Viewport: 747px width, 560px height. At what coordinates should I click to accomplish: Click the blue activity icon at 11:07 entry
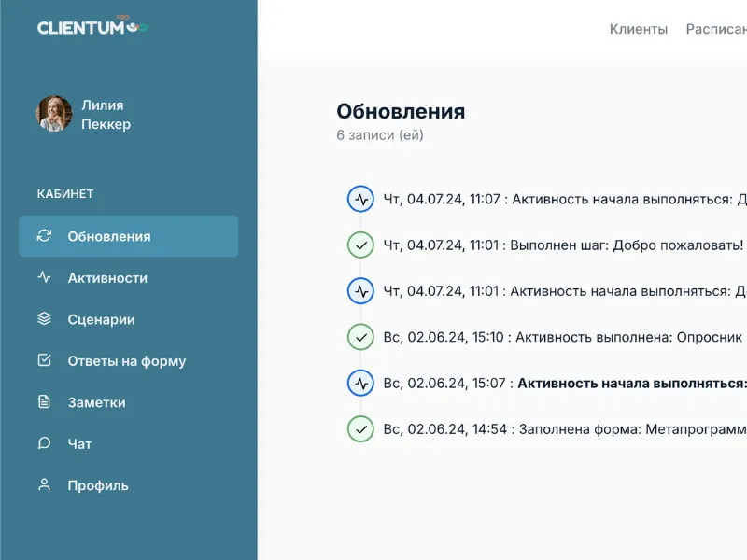[x=360, y=199]
